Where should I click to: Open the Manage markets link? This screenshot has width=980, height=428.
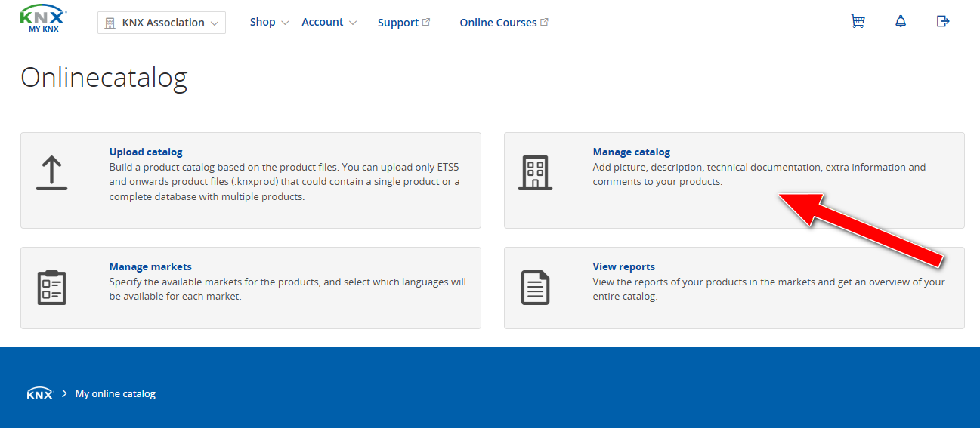click(x=150, y=266)
